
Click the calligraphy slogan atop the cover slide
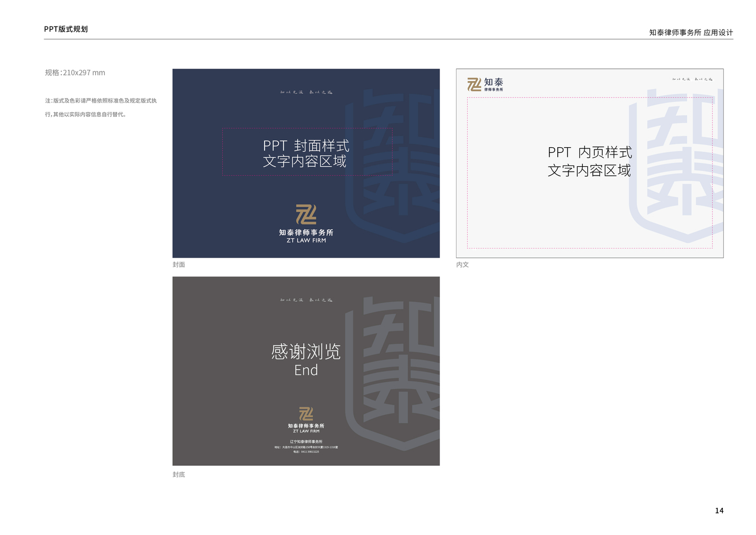(306, 92)
